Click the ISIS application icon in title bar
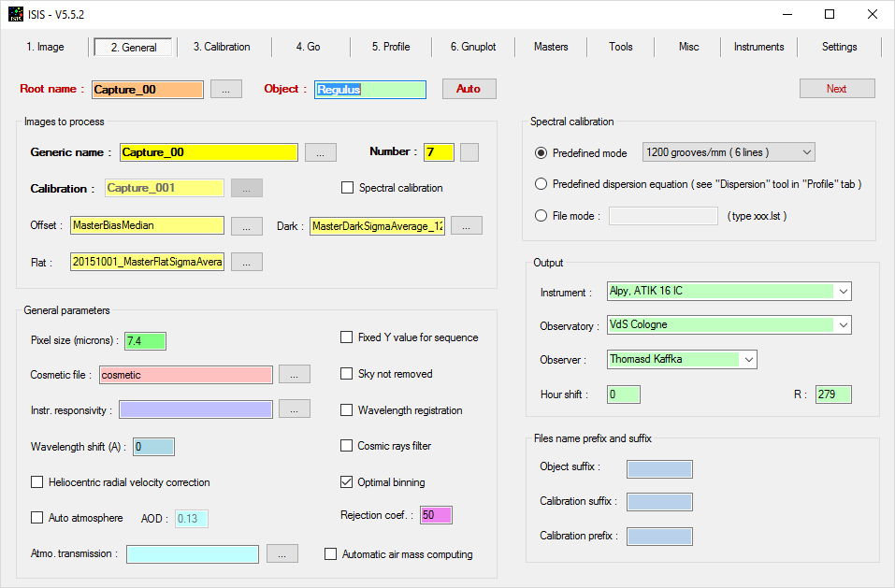895x588 pixels. tap(17, 14)
